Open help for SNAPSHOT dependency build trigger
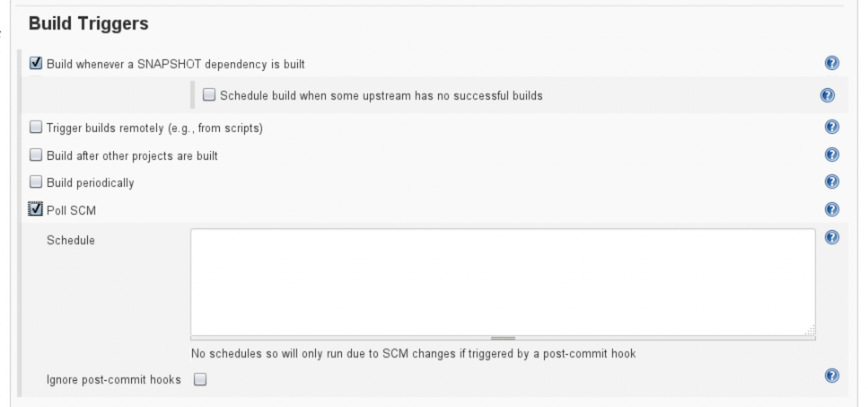Screen dimensions: 868x407 (831, 64)
